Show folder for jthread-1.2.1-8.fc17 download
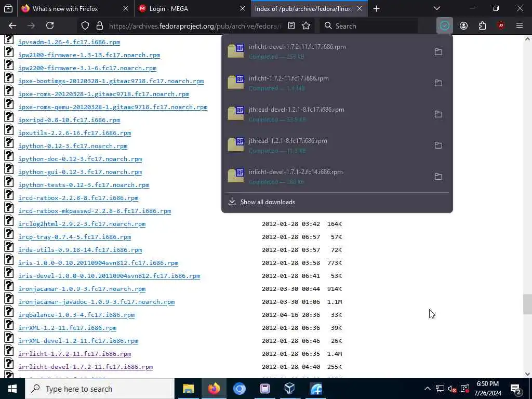This screenshot has height=399, width=532. pyautogui.click(x=438, y=145)
